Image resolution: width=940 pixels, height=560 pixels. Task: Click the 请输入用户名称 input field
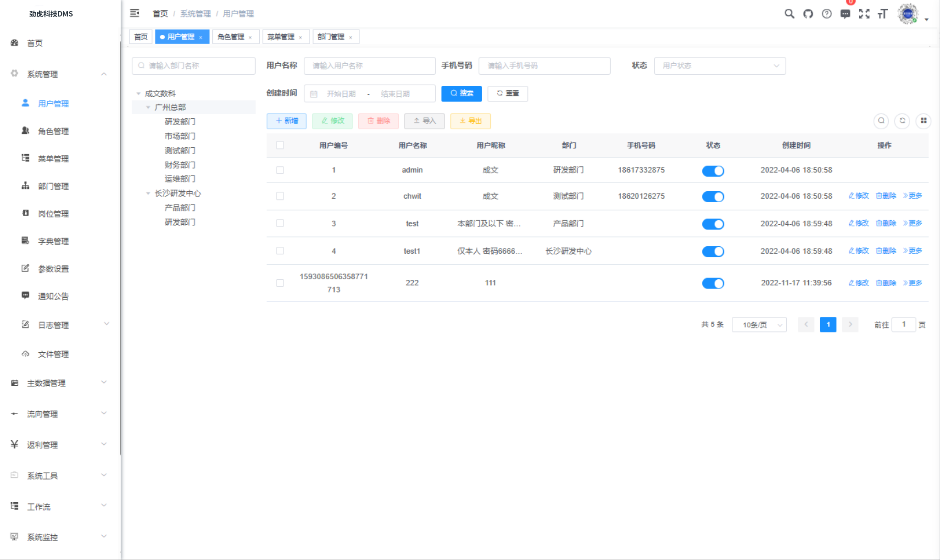coord(370,66)
